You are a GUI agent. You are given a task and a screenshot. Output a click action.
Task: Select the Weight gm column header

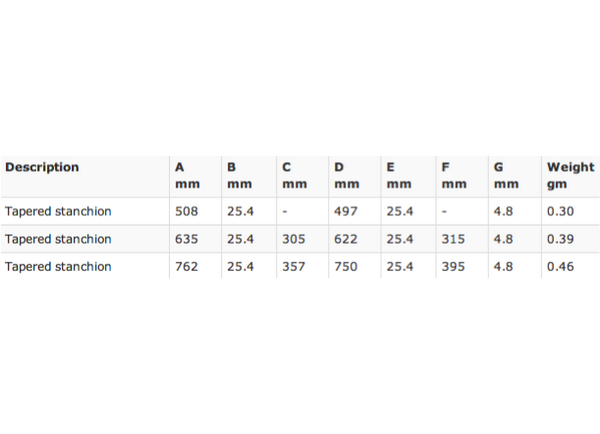(x=571, y=175)
